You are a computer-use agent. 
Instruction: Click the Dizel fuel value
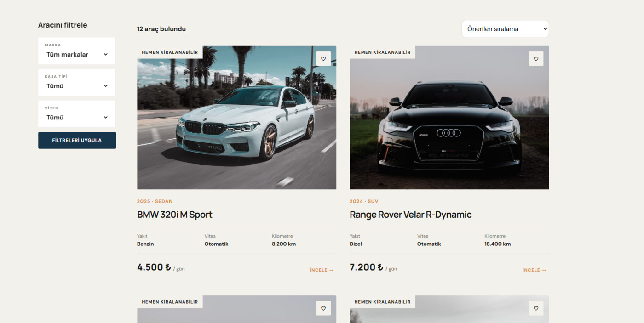point(356,244)
